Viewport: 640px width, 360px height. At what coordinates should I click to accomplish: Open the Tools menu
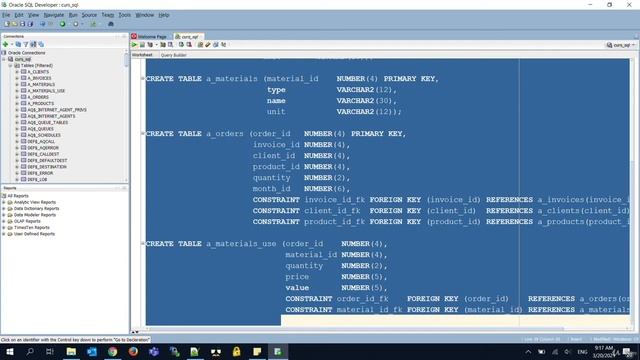click(x=124, y=15)
